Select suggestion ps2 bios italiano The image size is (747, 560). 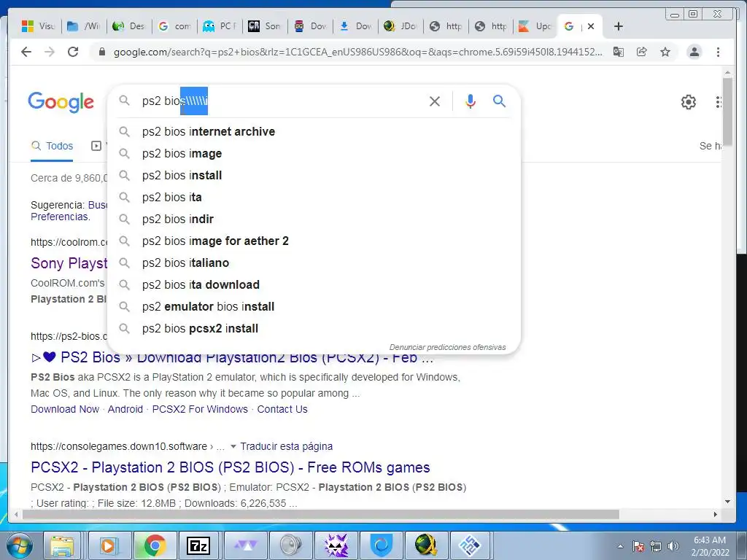pos(314,262)
